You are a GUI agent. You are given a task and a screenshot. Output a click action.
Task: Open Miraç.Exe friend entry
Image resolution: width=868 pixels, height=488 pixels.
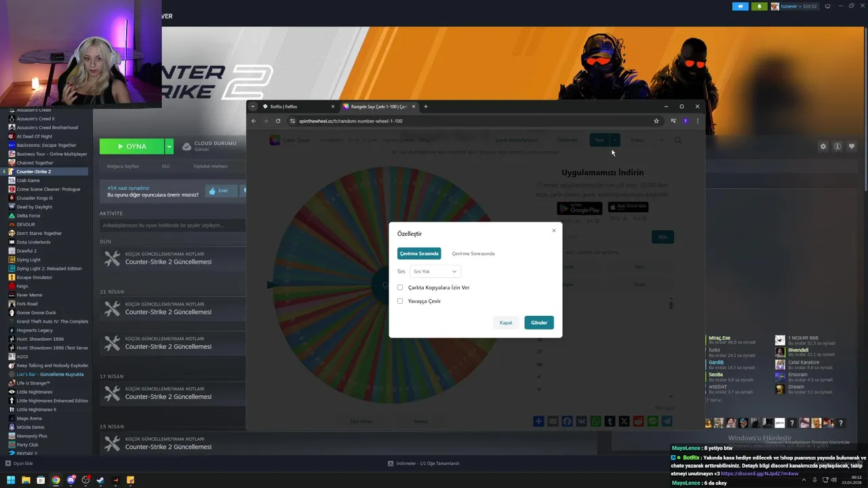coord(731,340)
